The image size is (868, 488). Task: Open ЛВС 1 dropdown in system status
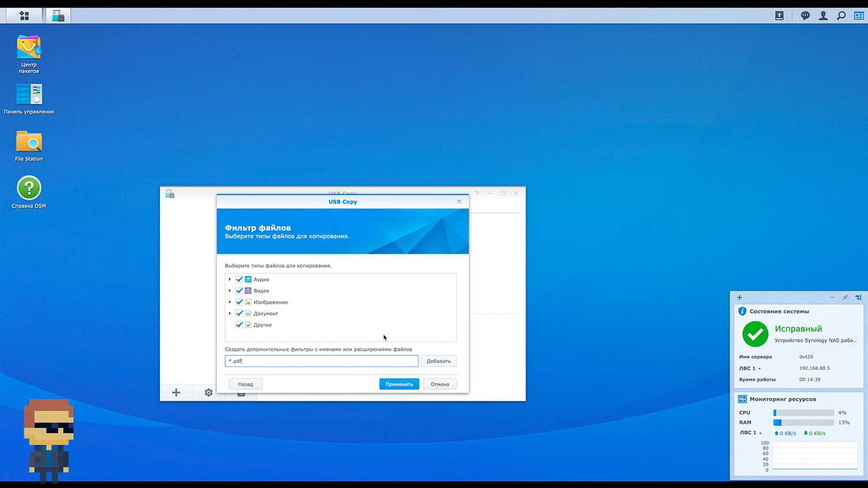[x=751, y=368]
